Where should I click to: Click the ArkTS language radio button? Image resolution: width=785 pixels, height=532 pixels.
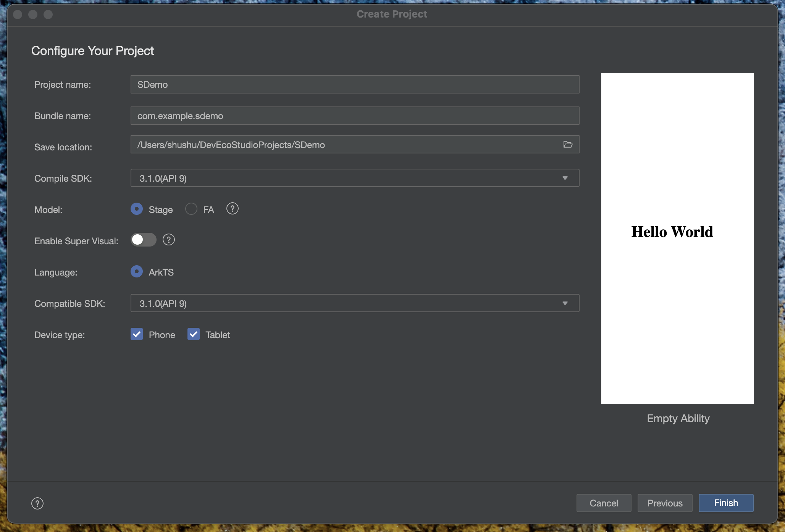coord(136,272)
